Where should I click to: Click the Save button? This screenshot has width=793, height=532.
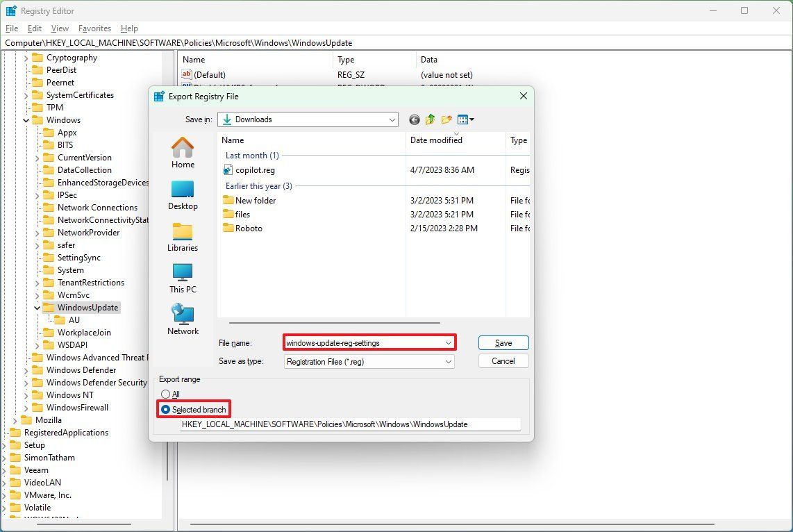coord(503,342)
